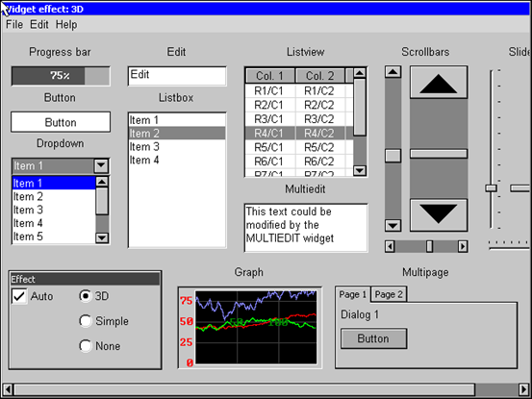Click the Button inside Dialog 1

click(373, 338)
